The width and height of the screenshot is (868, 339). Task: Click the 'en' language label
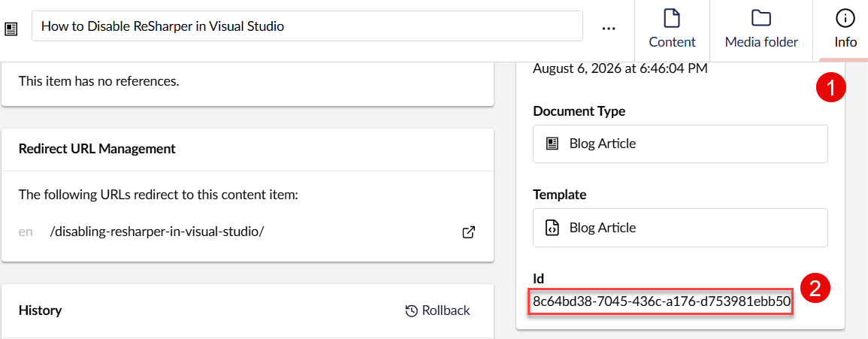pyautogui.click(x=26, y=232)
